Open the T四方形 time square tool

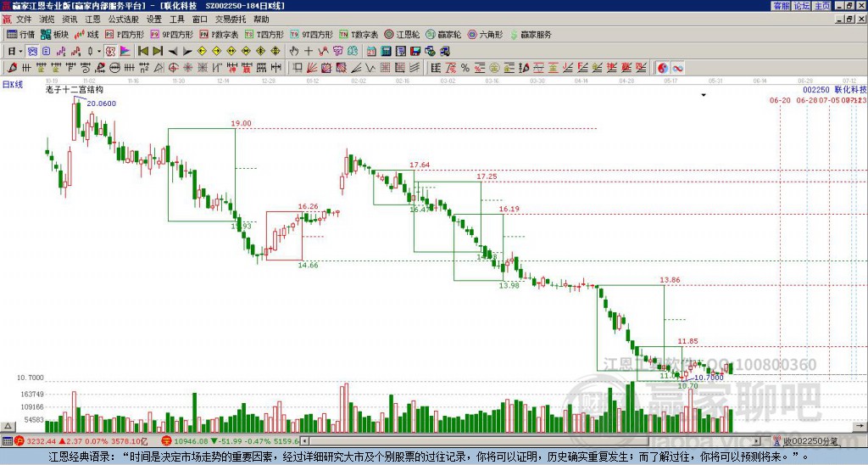point(264,34)
